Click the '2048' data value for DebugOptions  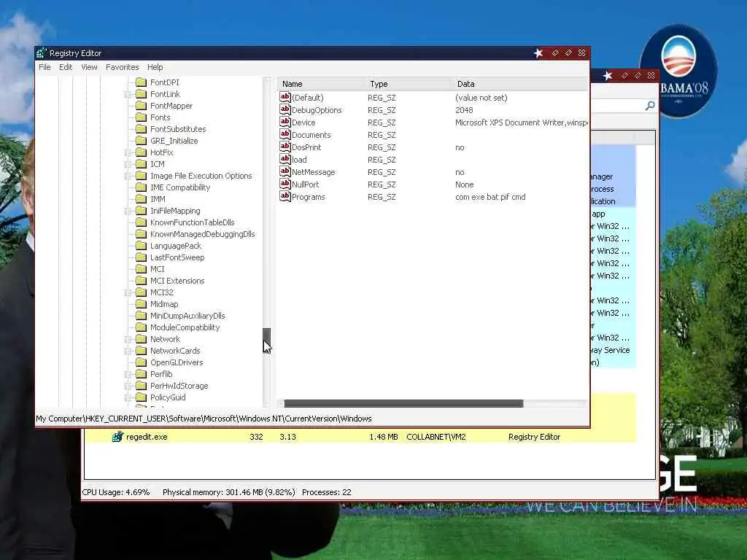pyautogui.click(x=464, y=110)
